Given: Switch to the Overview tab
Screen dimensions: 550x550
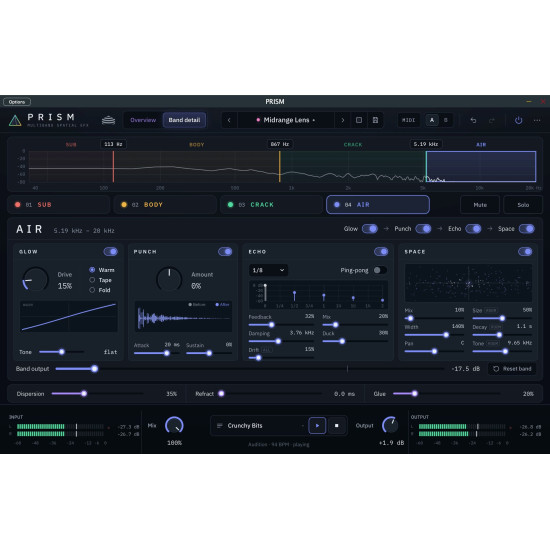Looking at the screenshot, I should tap(143, 120).
